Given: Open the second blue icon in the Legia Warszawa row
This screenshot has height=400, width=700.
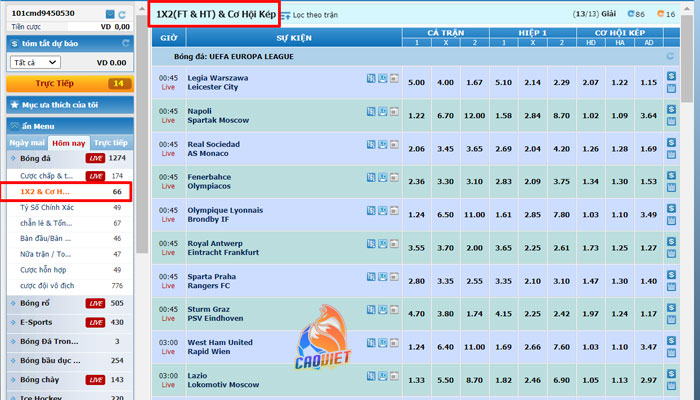Looking at the screenshot, I should pos(383,78).
